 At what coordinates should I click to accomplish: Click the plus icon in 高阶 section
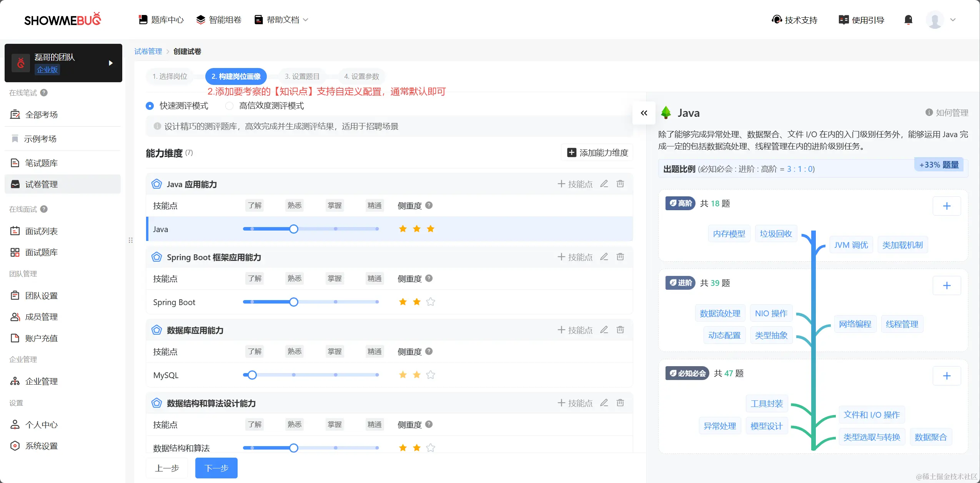pos(947,206)
